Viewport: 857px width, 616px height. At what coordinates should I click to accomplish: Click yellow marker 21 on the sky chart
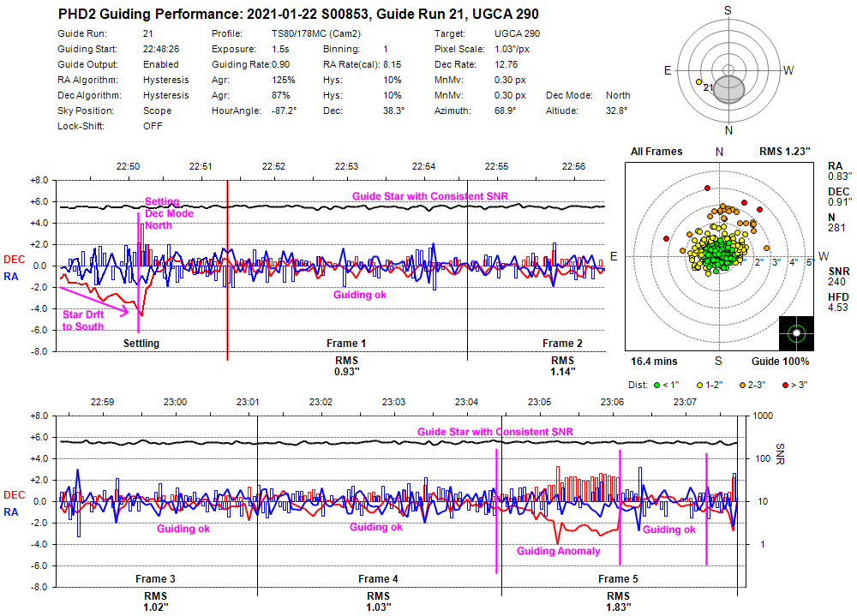pos(698,82)
